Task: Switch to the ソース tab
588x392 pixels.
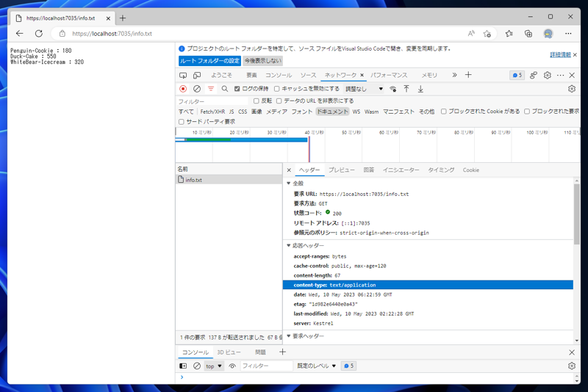Action: coord(308,76)
